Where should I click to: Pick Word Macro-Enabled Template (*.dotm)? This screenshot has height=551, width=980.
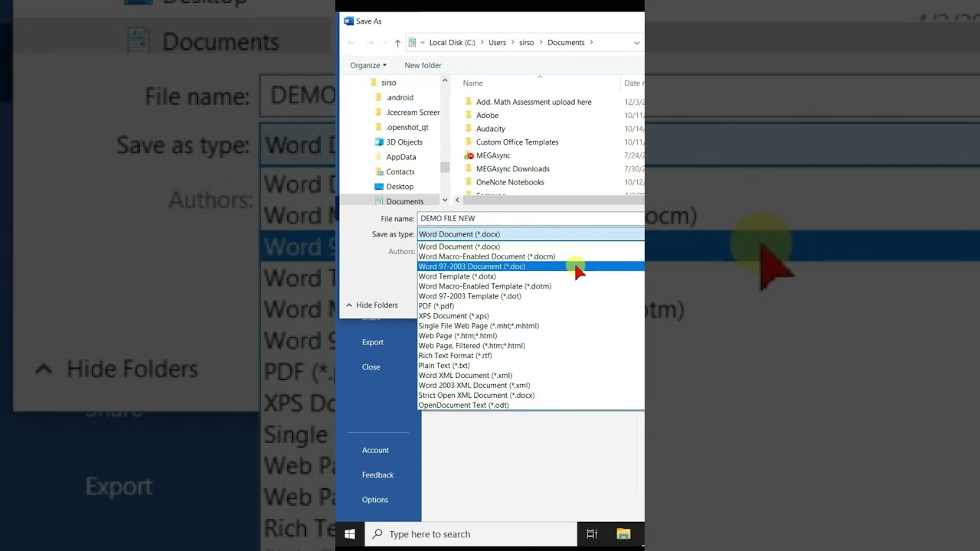(531, 286)
